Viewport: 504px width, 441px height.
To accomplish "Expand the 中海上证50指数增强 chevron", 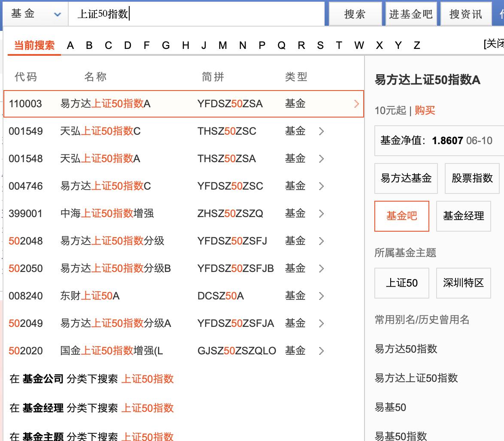I will click(x=321, y=213).
